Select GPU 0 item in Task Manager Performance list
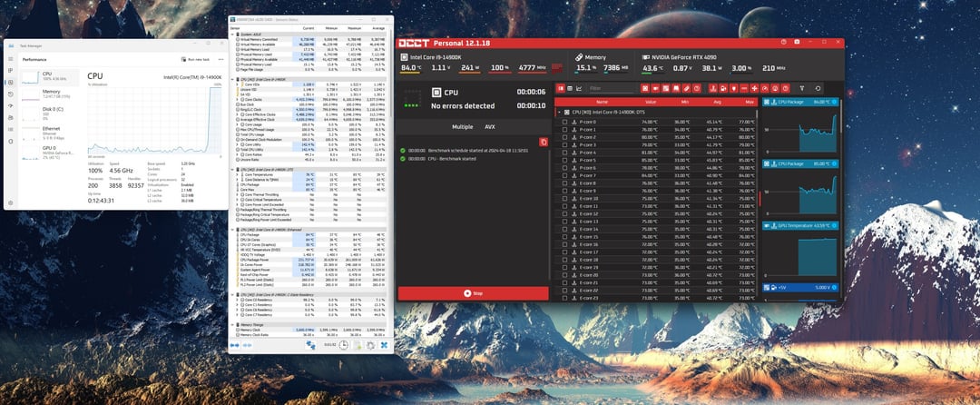Screen dimensions: 980x405 pos(50,152)
